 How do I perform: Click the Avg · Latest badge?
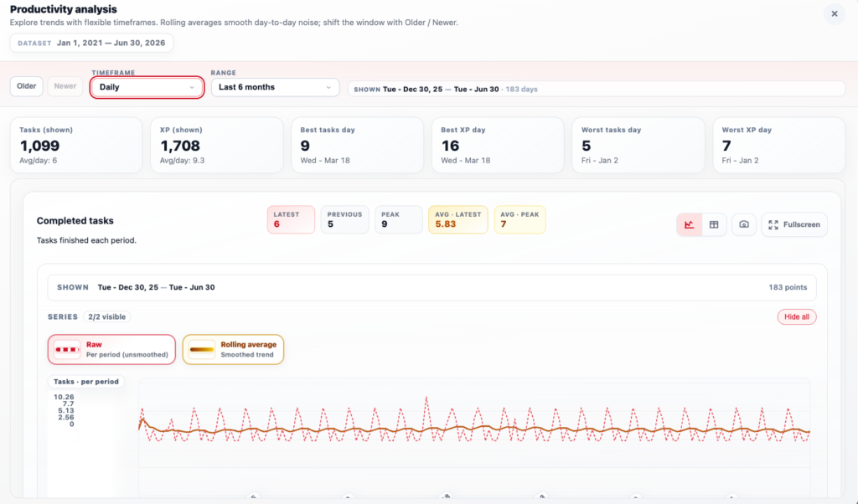[457, 219]
